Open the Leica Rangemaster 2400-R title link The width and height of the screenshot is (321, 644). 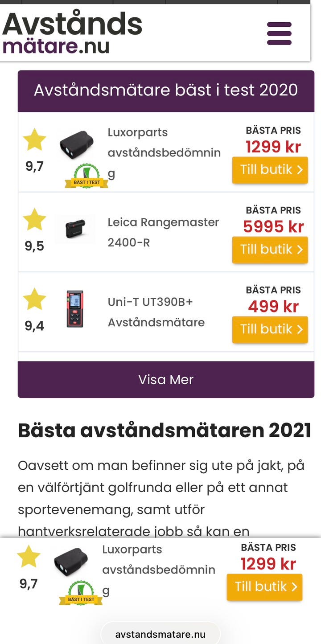163,232
